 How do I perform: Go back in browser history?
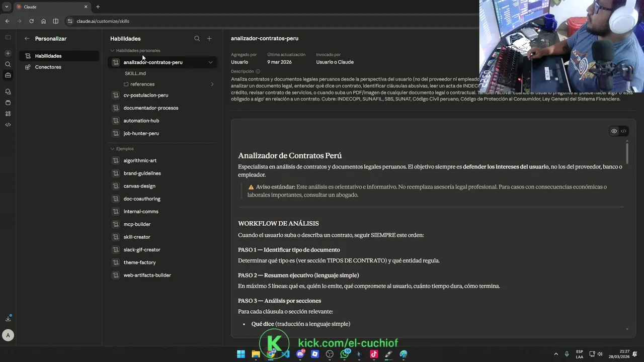click(x=7, y=21)
